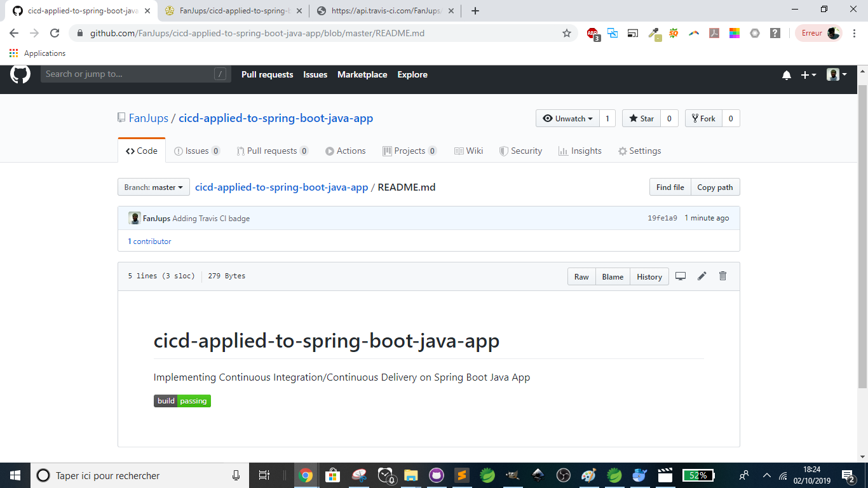Expand the Unwatch dropdown
868x488 pixels.
(x=567, y=119)
